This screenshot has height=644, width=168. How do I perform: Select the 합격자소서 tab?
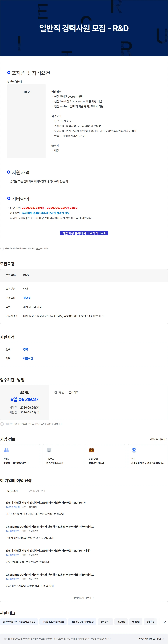tap(12, 491)
